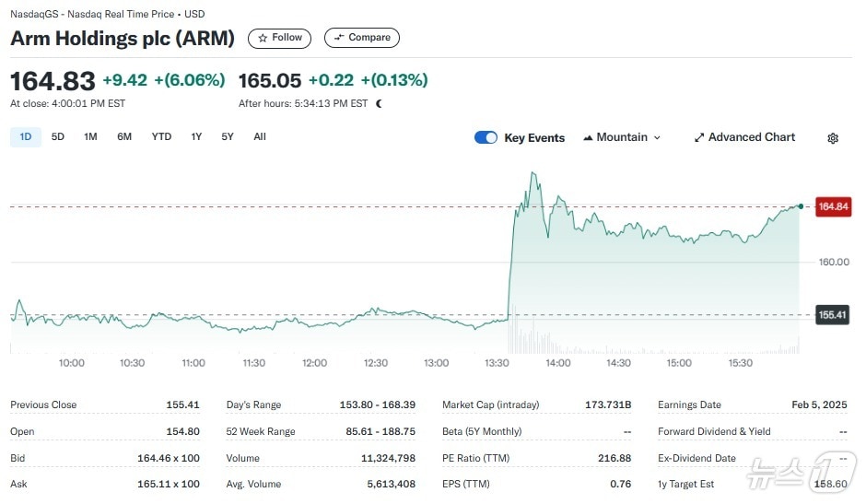
Task: Click the after-hours price 165.05
Action: pos(270,81)
